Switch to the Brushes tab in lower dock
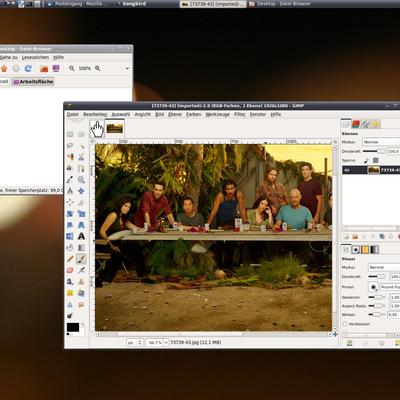This screenshot has height=400, width=400. pyautogui.click(x=356, y=250)
